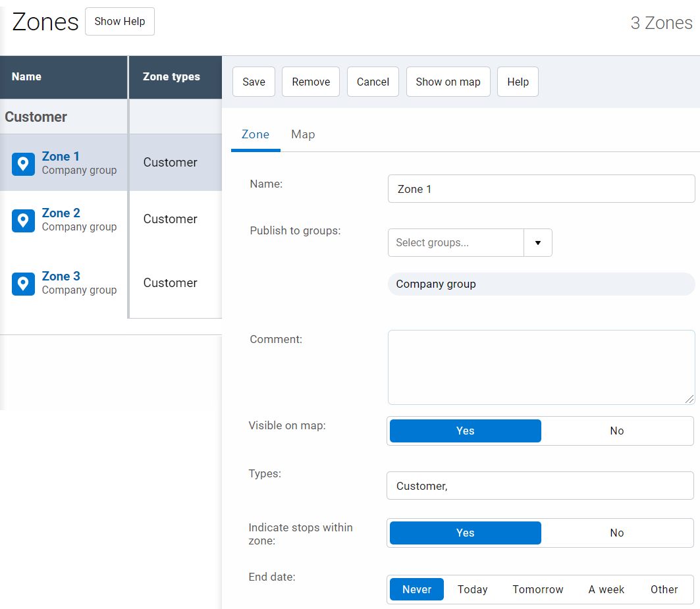
Task: Sort by the Name column header
Action: point(64,77)
